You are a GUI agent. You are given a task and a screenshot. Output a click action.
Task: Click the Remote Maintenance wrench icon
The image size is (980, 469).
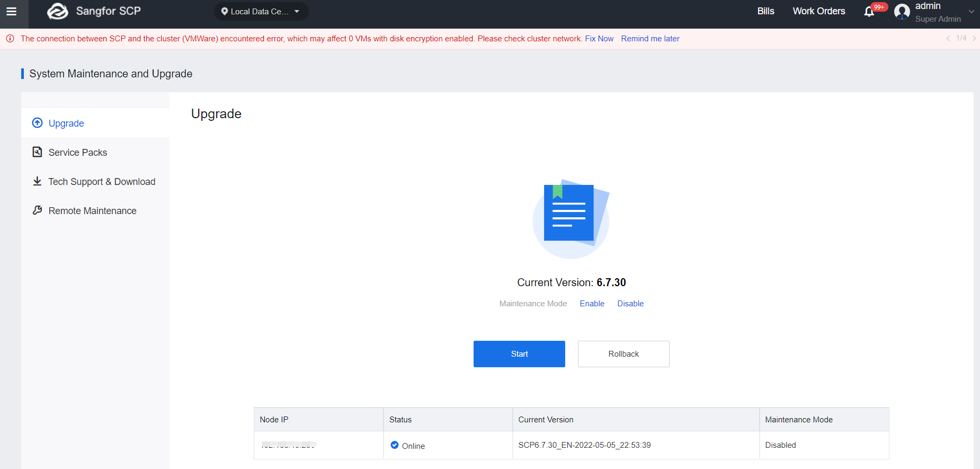point(37,210)
